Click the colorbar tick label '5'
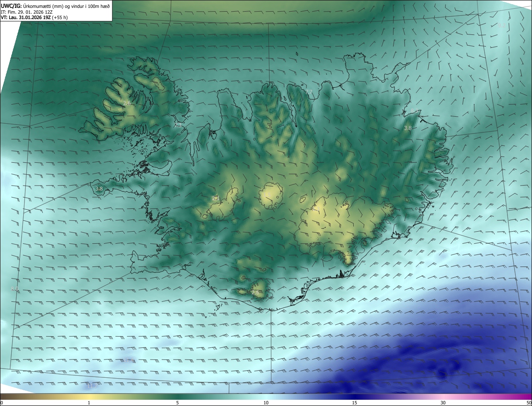This screenshot has height=406, width=532. point(177,403)
